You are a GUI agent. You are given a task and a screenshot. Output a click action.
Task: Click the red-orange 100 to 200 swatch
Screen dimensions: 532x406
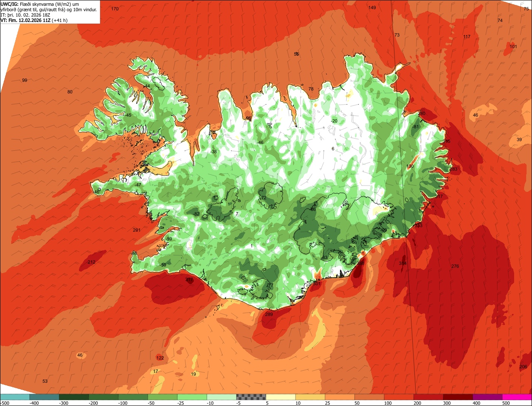(x=399, y=397)
